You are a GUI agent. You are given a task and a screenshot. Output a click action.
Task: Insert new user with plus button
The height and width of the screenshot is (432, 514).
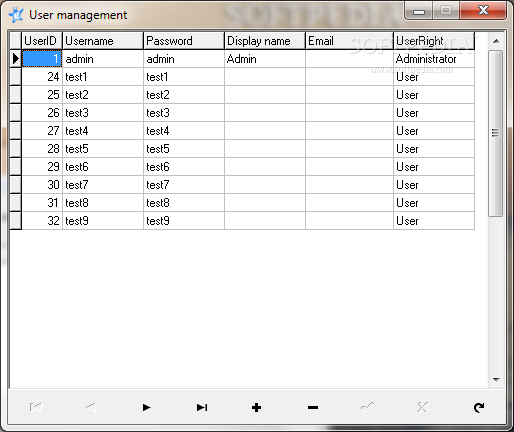point(256,407)
